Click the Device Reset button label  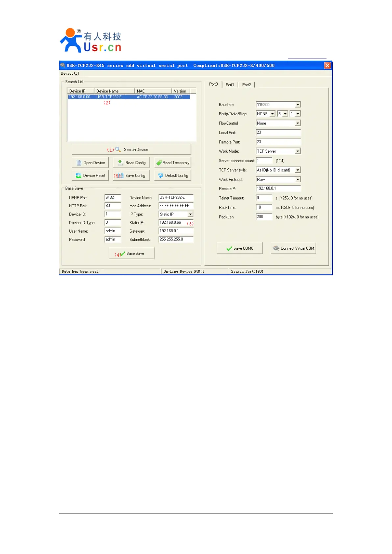pos(94,175)
